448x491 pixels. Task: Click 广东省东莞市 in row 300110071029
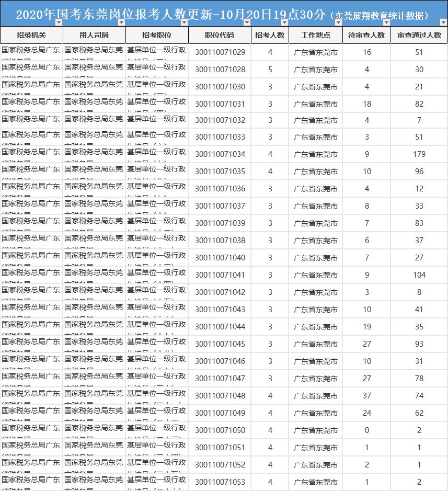click(x=315, y=52)
